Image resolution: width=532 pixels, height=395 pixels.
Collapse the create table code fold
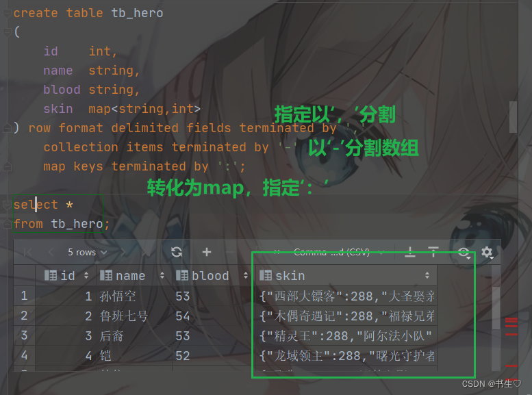(7, 13)
